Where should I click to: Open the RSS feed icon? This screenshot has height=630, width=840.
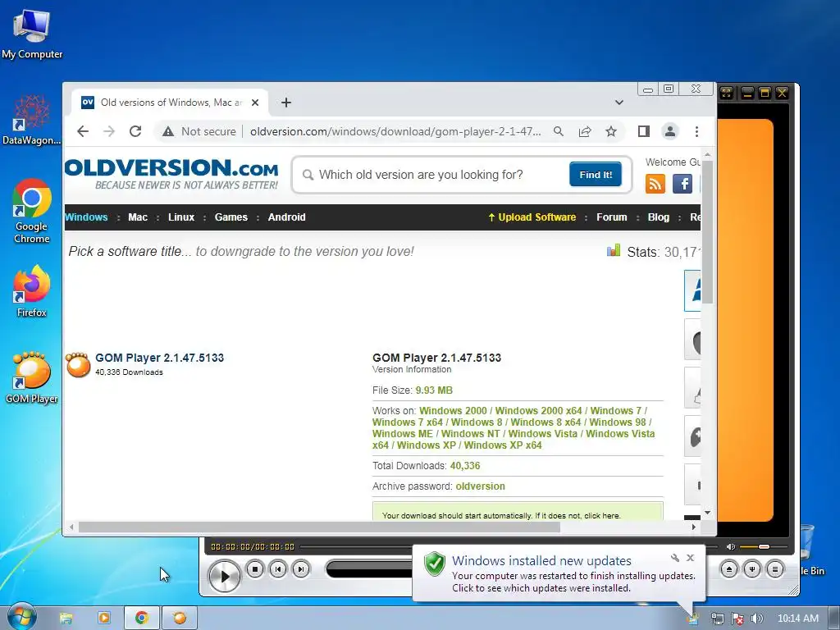(x=655, y=184)
